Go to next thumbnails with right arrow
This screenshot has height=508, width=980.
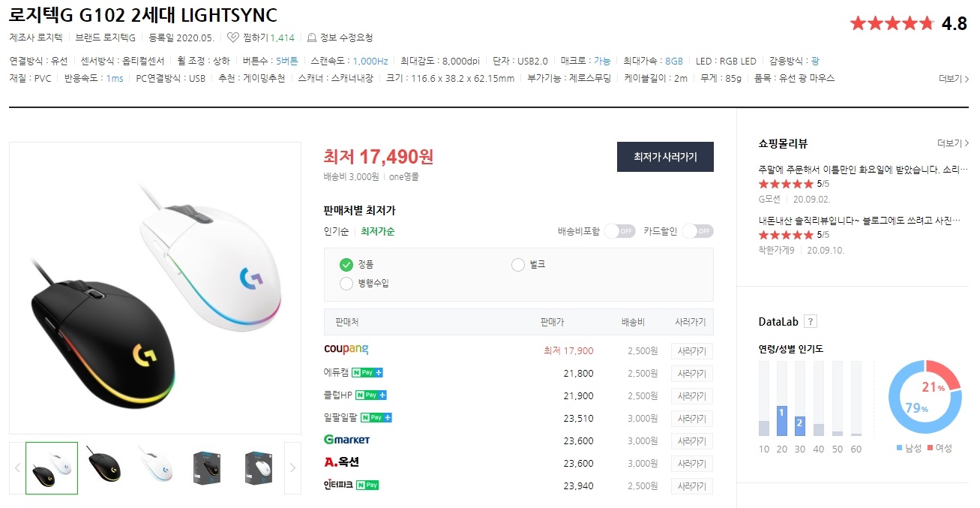(x=292, y=468)
